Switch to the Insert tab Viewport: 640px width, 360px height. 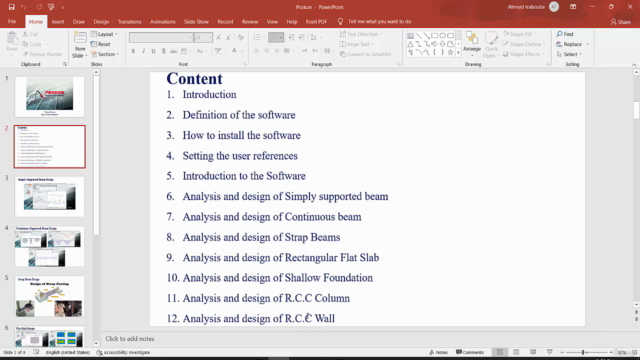click(58, 22)
